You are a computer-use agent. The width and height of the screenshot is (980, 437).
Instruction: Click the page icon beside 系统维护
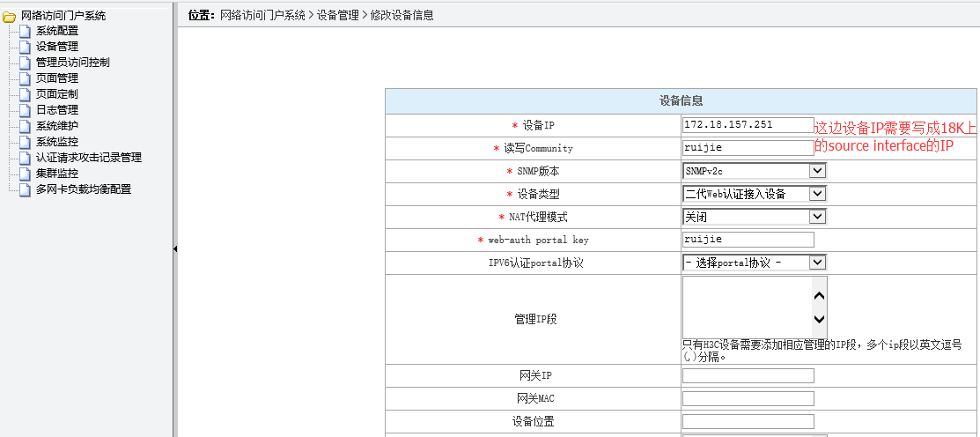[25, 126]
